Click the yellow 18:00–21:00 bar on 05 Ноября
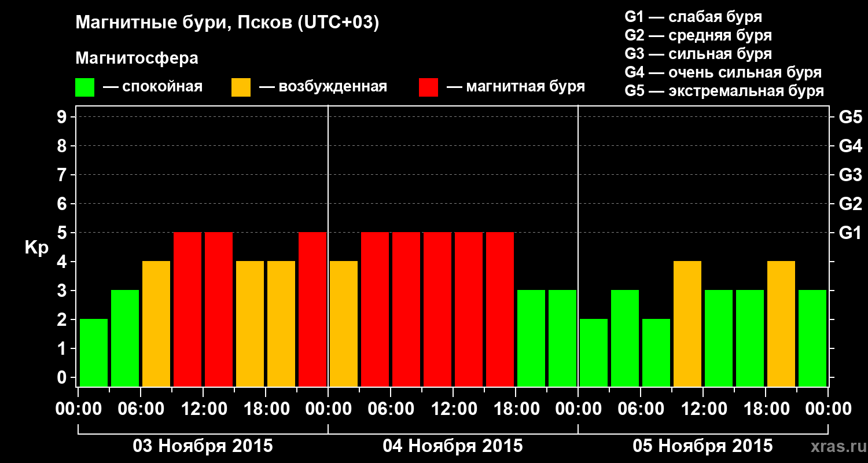 point(781,324)
